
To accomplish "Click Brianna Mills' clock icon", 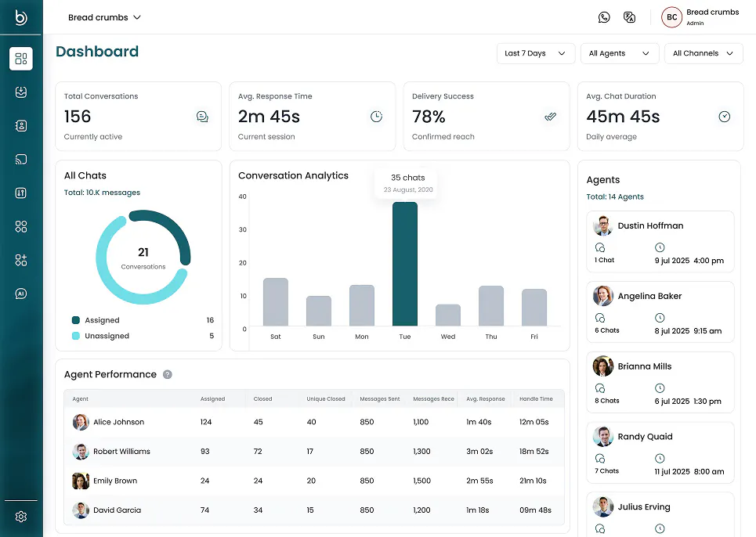I will (660, 388).
